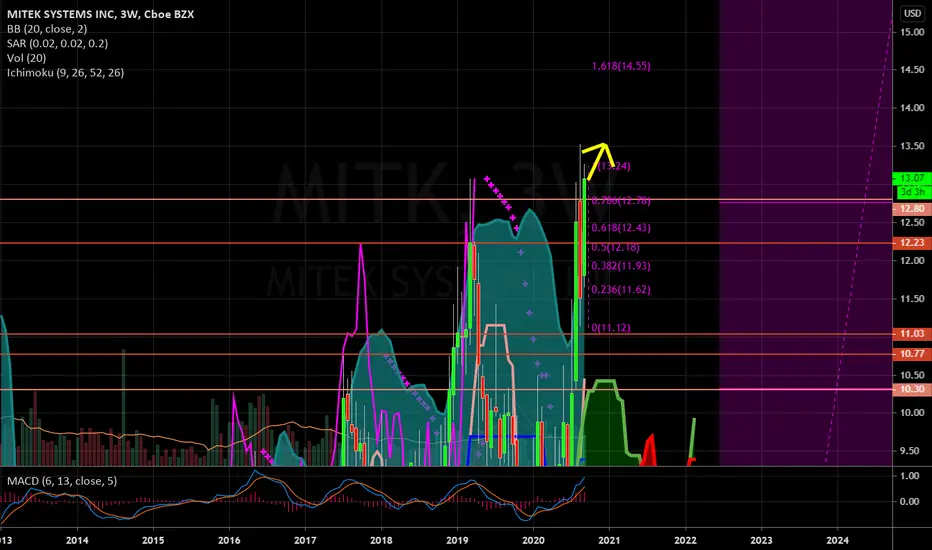Click the 0.618(12.43) Fibonacci level label
Image resolution: width=932 pixels, height=550 pixels.
(621, 228)
